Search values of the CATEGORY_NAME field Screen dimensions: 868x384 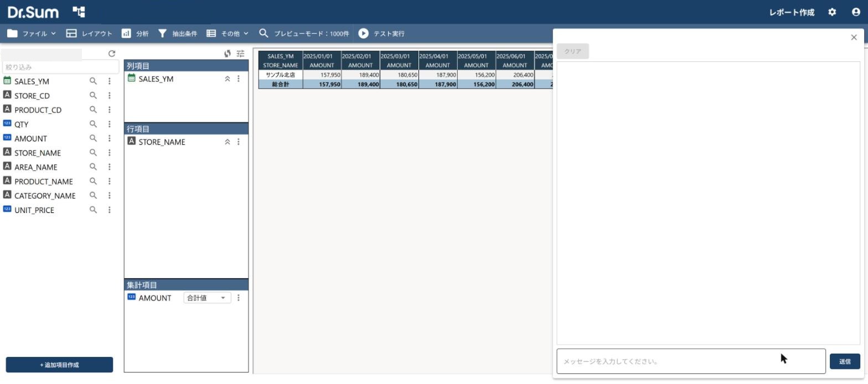click(x=93, y=195)
